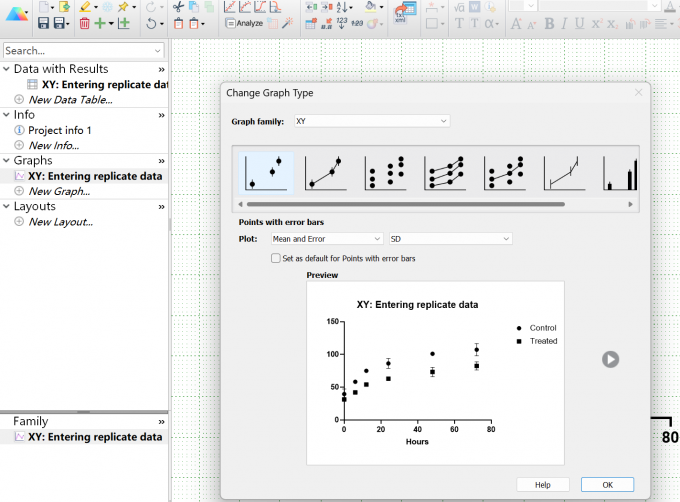Image resolution: width=680 pixels, height=502 pixels.
Task: Click the paint bucket fill icon
Action: pyautogui.click(x=371, y=7)
